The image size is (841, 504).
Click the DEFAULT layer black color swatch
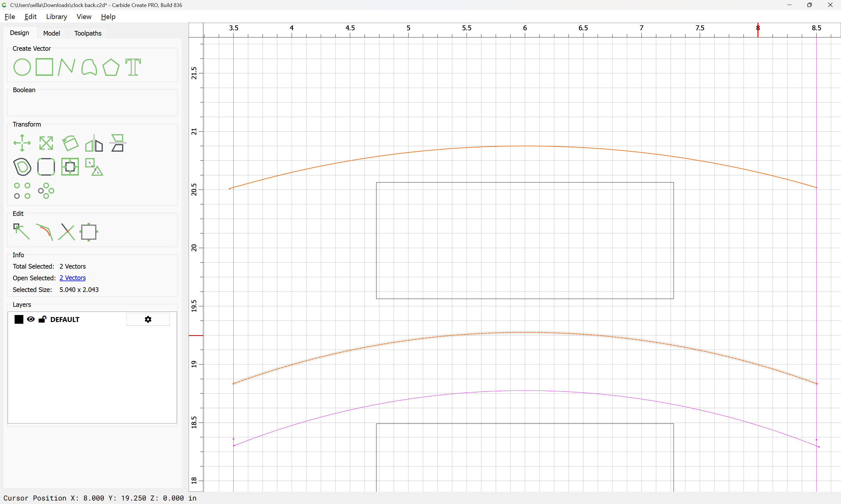(19, 319)
